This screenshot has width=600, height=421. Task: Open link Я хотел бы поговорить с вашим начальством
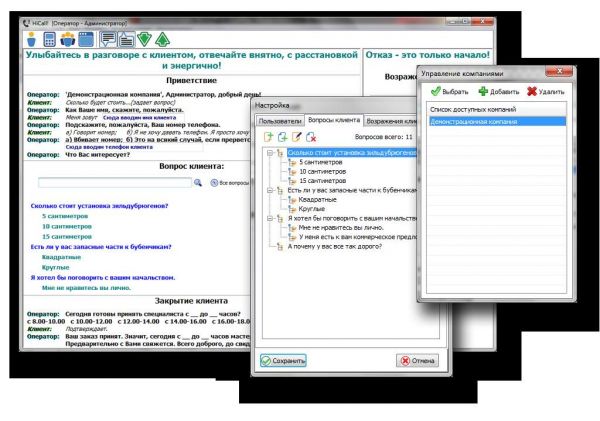(x=103, y=277)
